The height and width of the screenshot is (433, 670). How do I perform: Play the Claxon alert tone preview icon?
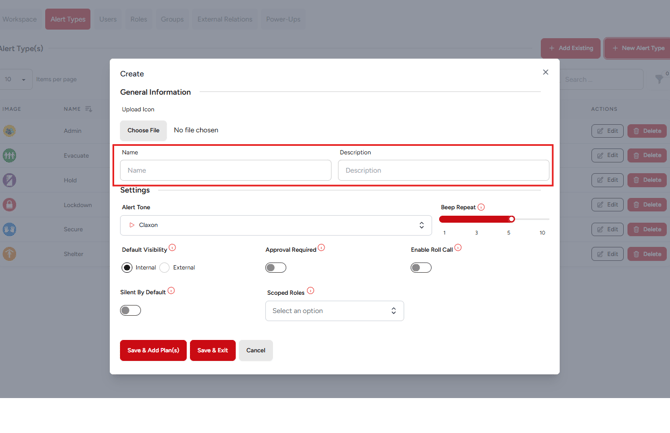(131, 225)
